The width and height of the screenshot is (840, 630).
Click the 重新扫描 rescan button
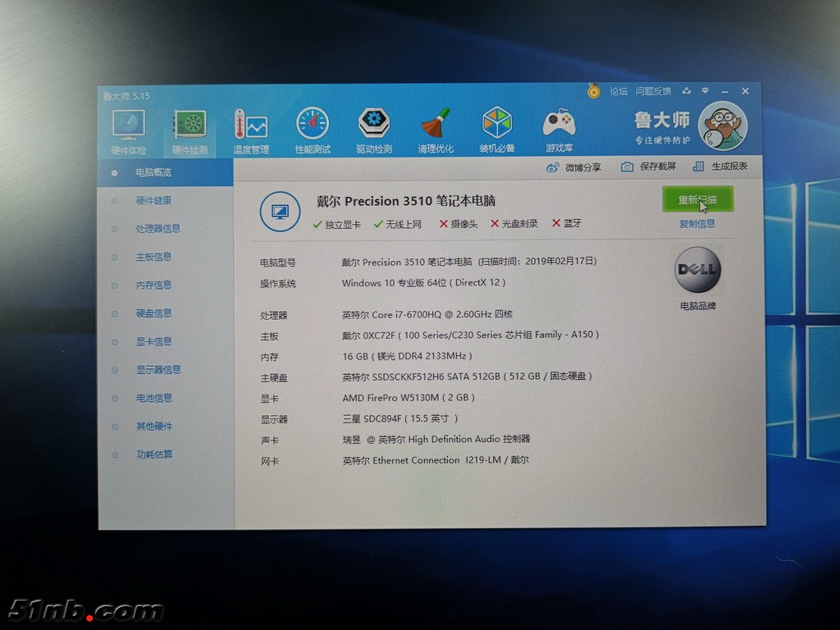(696, 199)
